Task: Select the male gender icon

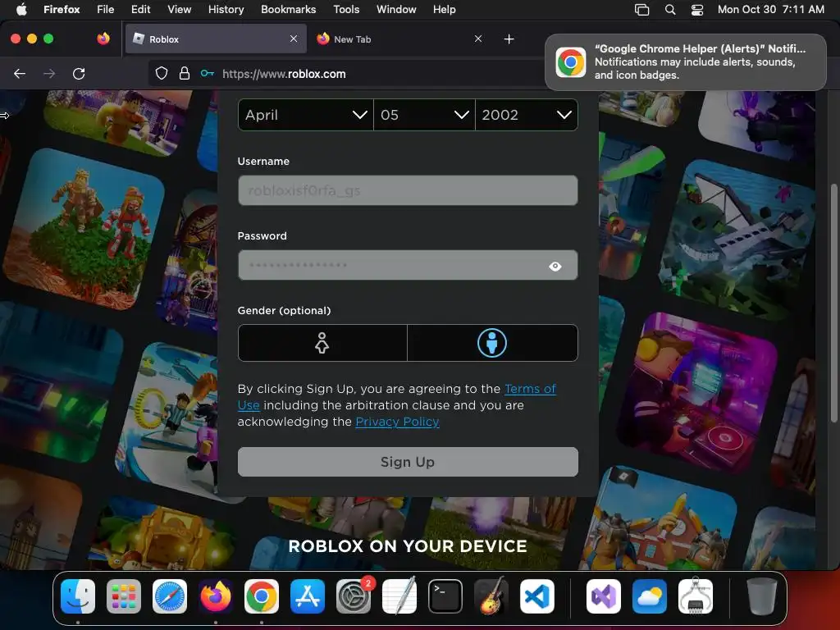Action: point(492,343)
